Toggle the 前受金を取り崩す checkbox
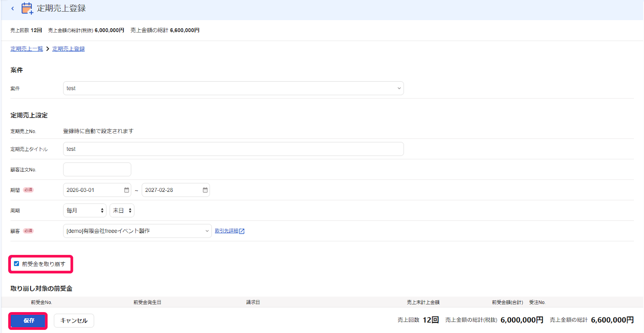 point(17,264)
